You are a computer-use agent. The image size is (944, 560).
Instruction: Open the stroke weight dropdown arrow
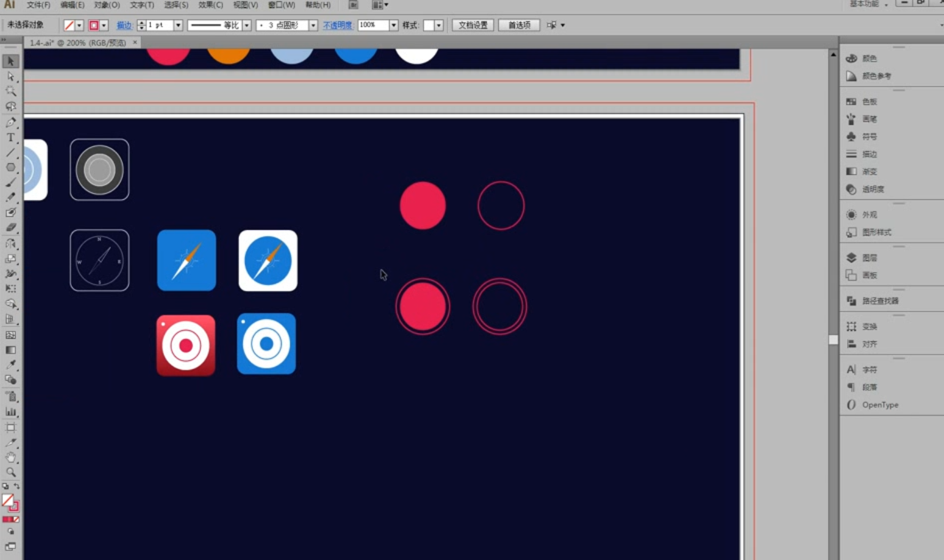coord(178,26)
